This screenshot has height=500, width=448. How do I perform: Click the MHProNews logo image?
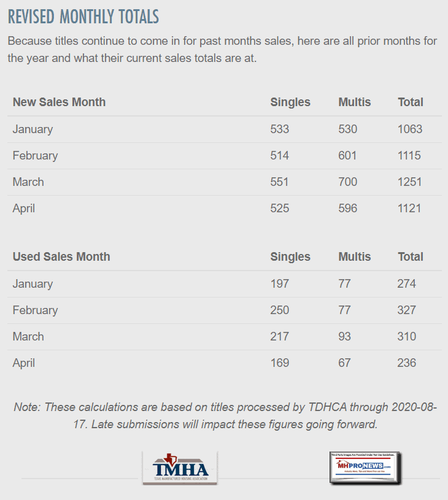pyautogui.click(x=365, y=468)
